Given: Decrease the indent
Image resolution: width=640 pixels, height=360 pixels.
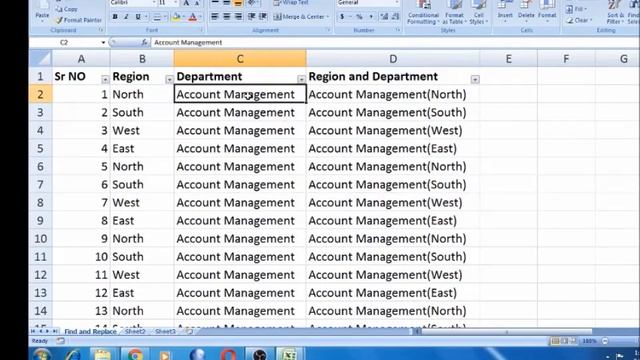Looking at the screenshot, I should (251, 17).
